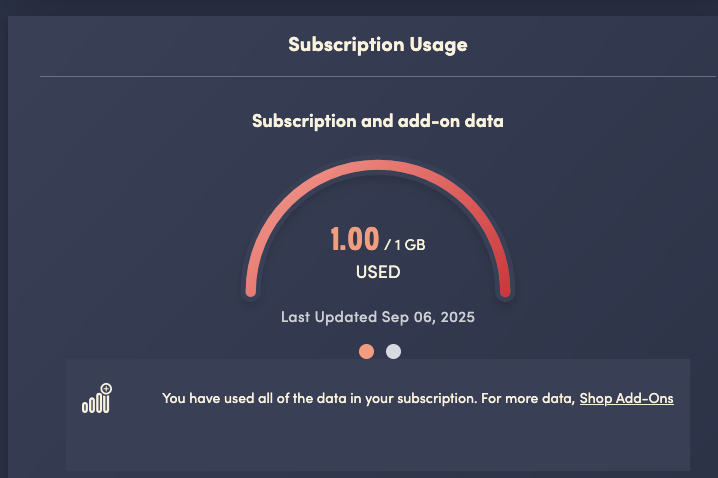Viewport: 718px width, 478px height.
Task: Select the first orange carousel dot
Action: click(366, 351)
